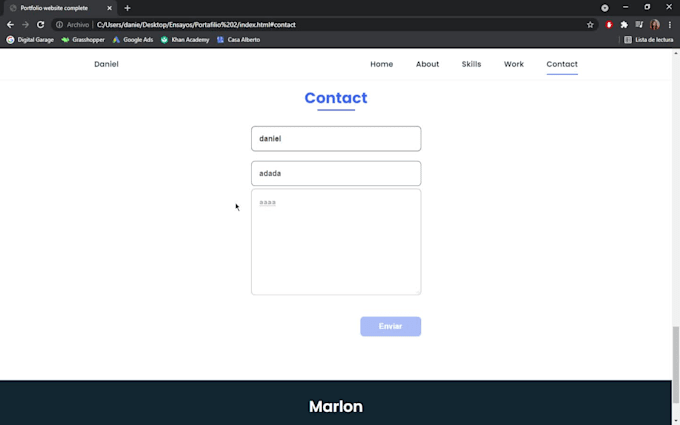
Task: Open the media control playlist icon
Action: 639,25
